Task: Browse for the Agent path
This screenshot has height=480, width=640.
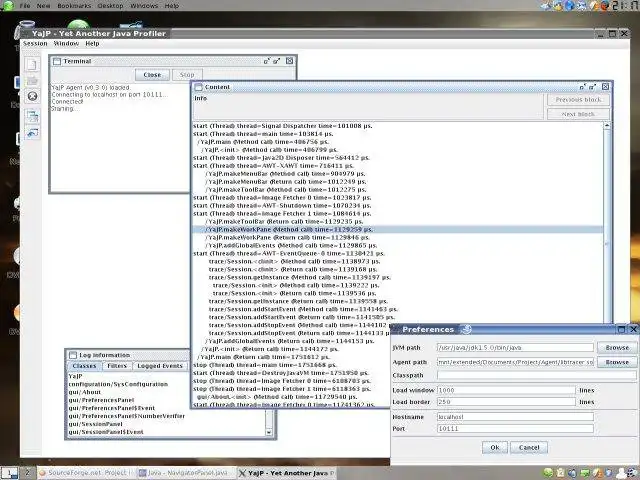Action: click(617, 362)
